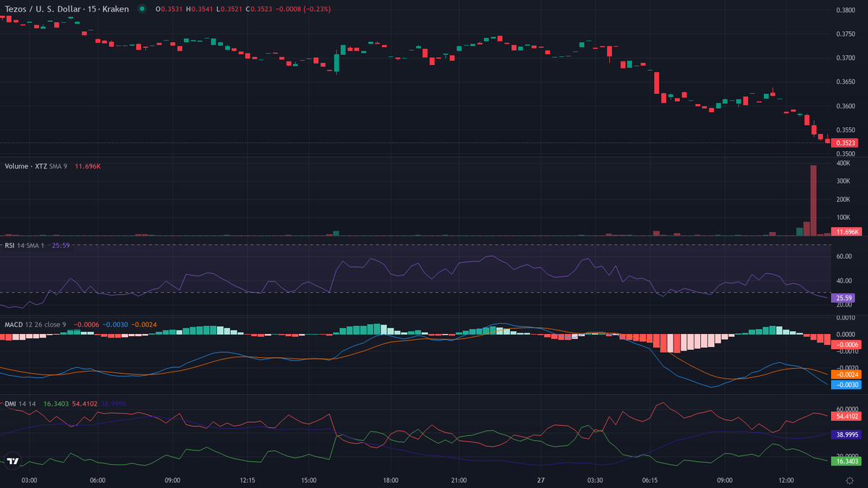The width and height of the screenshot is (868, 488).
Task: Click the blue MACD axis label -0.0030
Action: (x=846, y=385)
